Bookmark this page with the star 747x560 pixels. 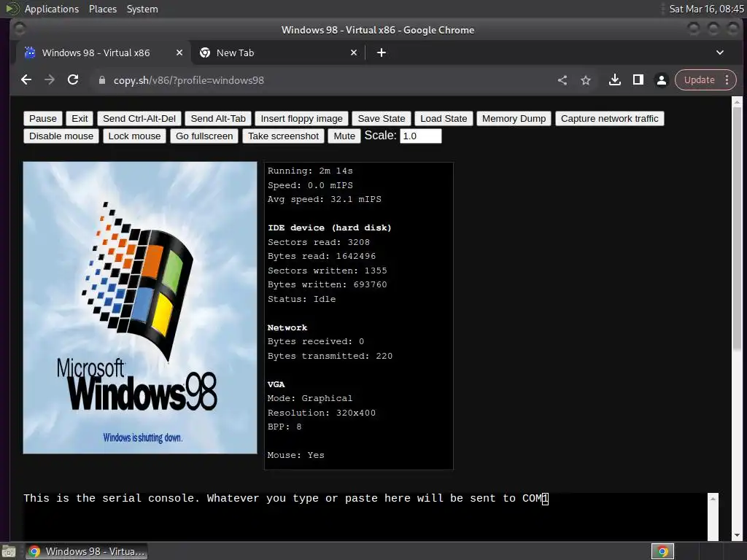(x=586, y=80)
